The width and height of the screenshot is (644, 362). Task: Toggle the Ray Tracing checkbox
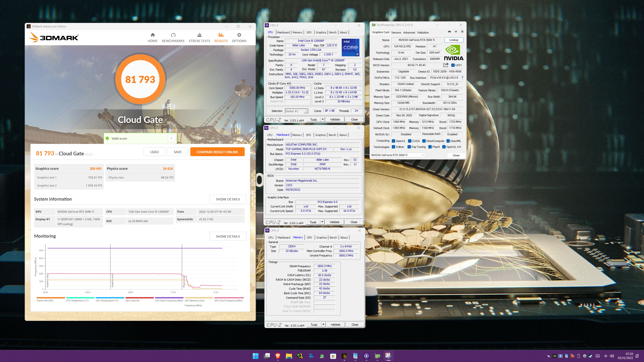click(409, 147)
